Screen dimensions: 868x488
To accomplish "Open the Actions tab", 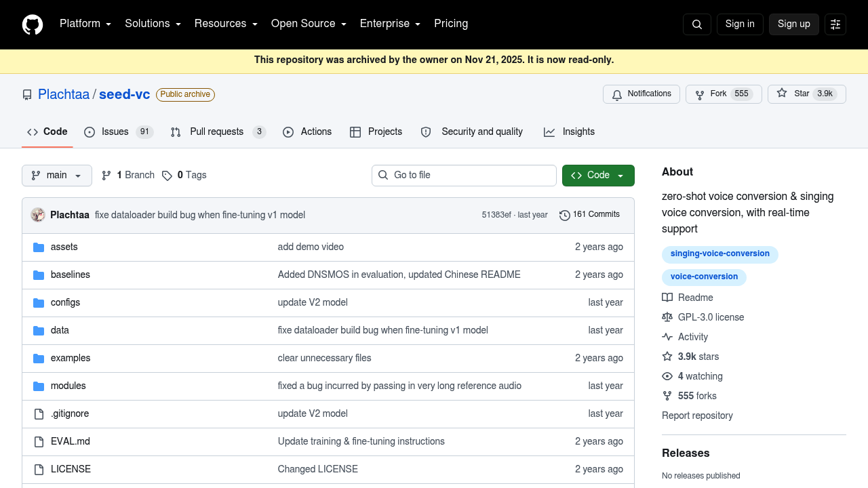I will 307,132.
